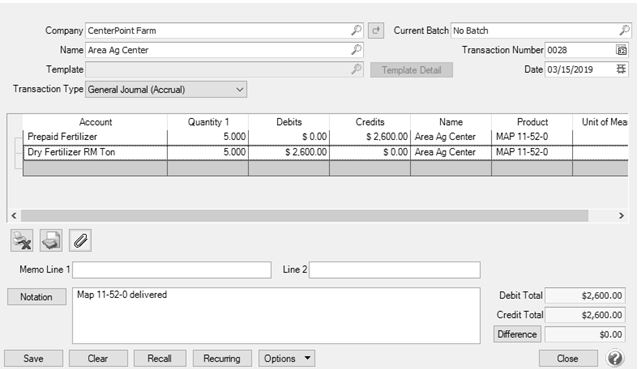Open the Options dropdown button
The height and width of the screenshot is (369, 638).
click(286, 358)
